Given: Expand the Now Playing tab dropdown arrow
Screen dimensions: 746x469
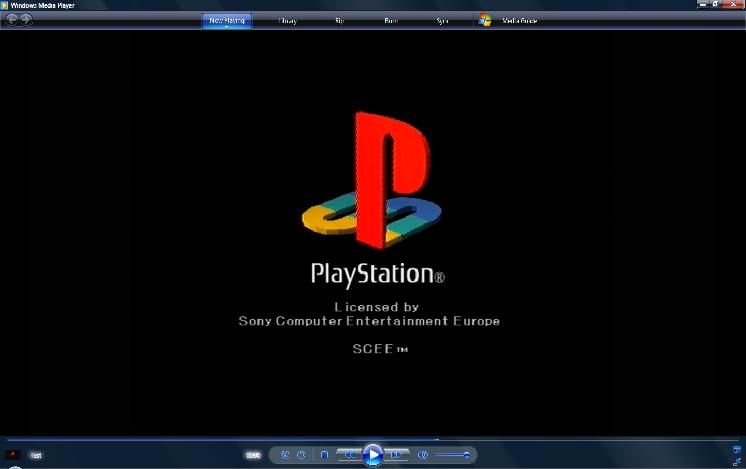Looking at the screenshot, I should (226, 27).
